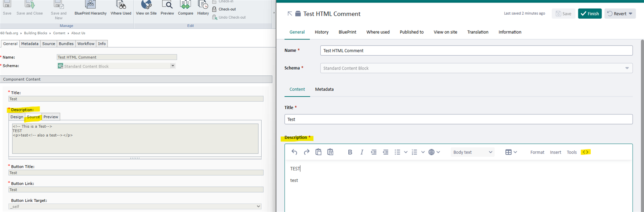Open History tab in new editor
This screenshot has height=212, width=644.
(321, 32)
